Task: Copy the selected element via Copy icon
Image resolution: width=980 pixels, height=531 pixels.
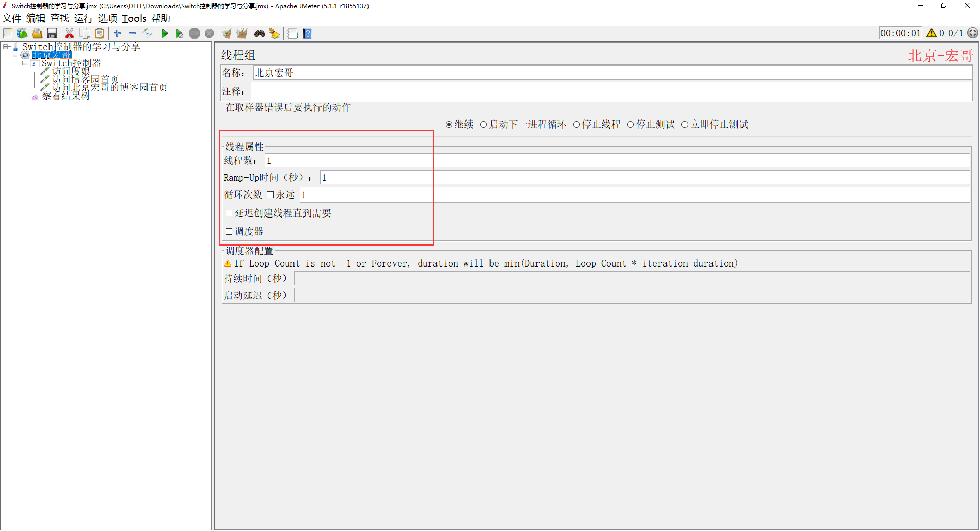Action: point(85,33)
